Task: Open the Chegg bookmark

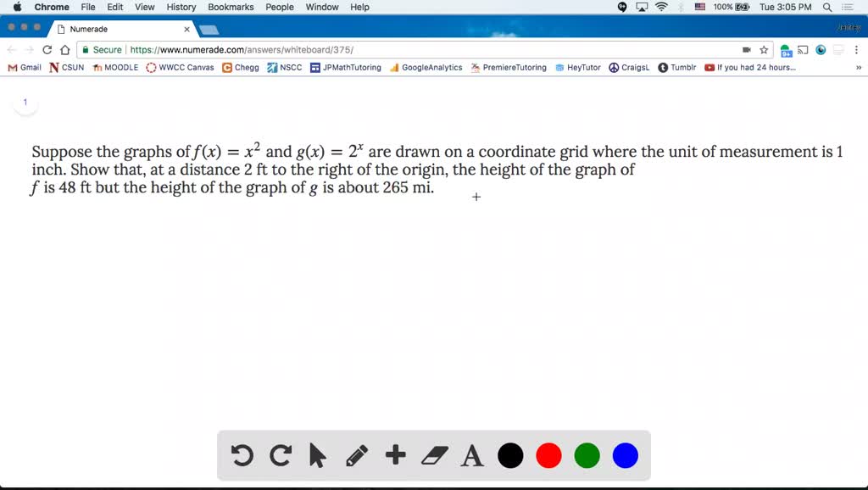Action: (x=240, y=67)
